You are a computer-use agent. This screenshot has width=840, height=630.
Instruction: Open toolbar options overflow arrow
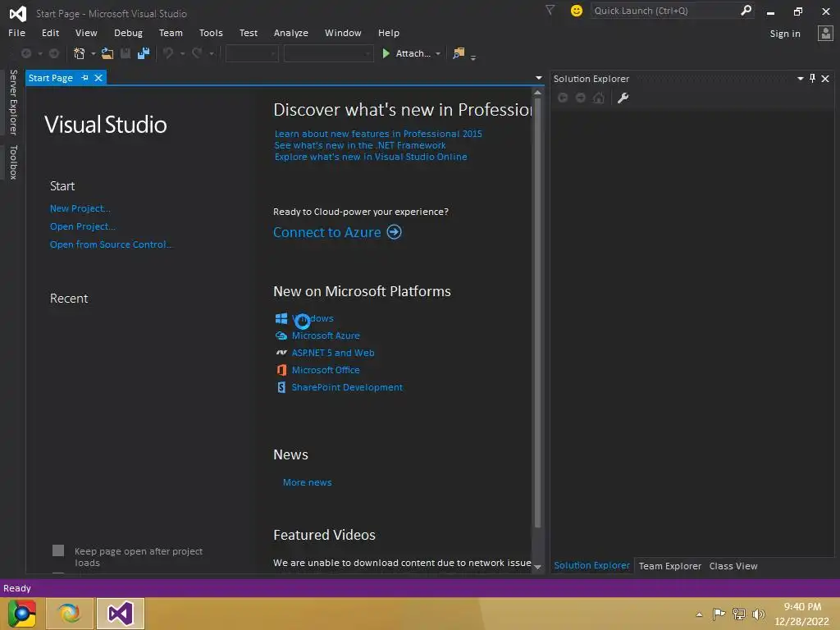473,57
